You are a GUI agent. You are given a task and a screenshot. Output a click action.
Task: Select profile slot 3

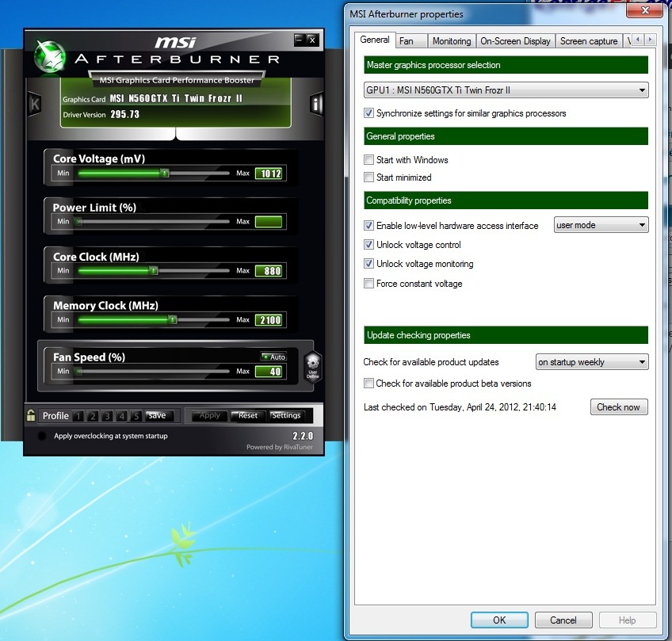107,416
